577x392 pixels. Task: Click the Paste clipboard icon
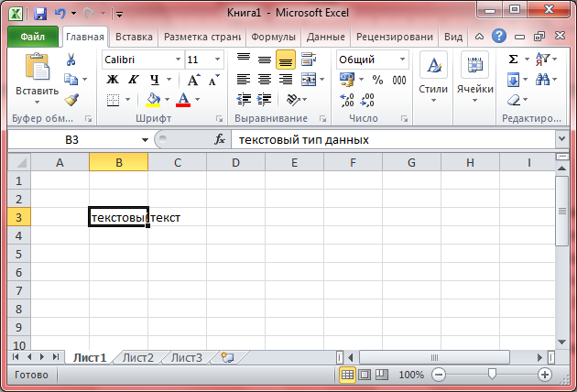click(38, 66)
